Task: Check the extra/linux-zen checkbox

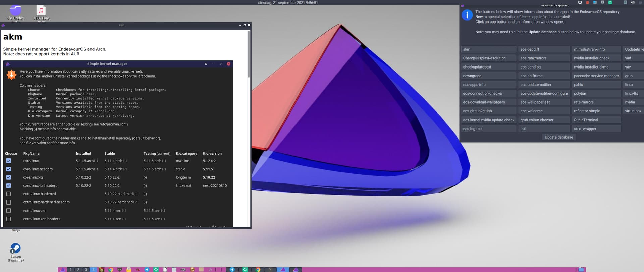Action: [8, 211]
